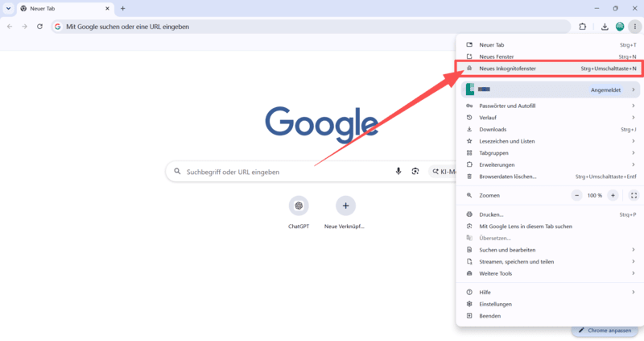Add a shortcut via Neue Verknüpfung
The image size is (644, 341).
tap(345, 213)
